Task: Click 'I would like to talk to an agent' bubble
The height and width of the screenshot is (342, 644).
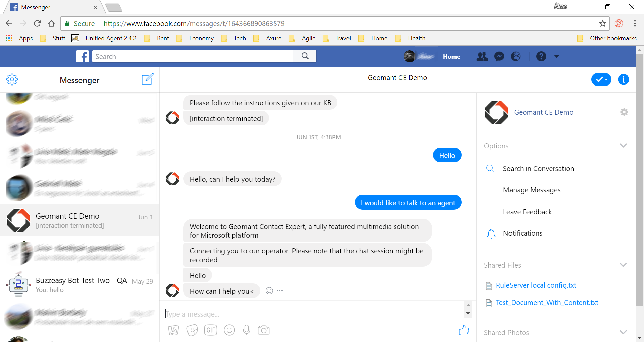Action: click(408, 203)
